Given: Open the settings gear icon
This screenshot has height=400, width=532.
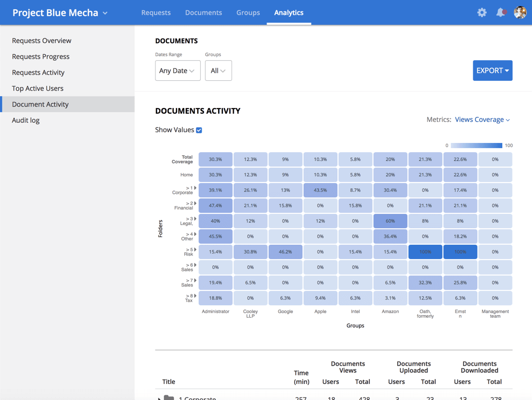Looking at the screenshot, I should (x=482, y=12).
